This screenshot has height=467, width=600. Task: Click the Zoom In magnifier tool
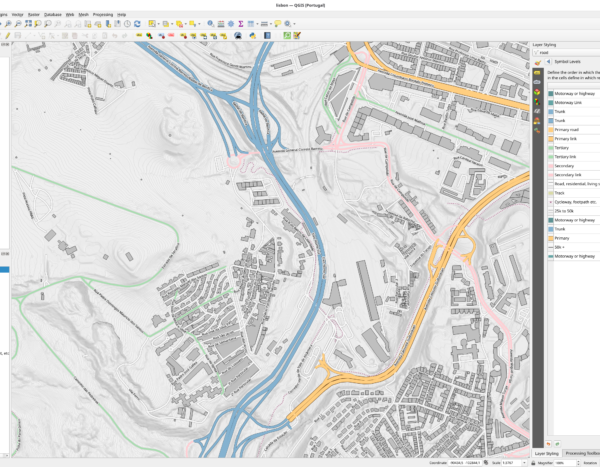click(8, 24)
